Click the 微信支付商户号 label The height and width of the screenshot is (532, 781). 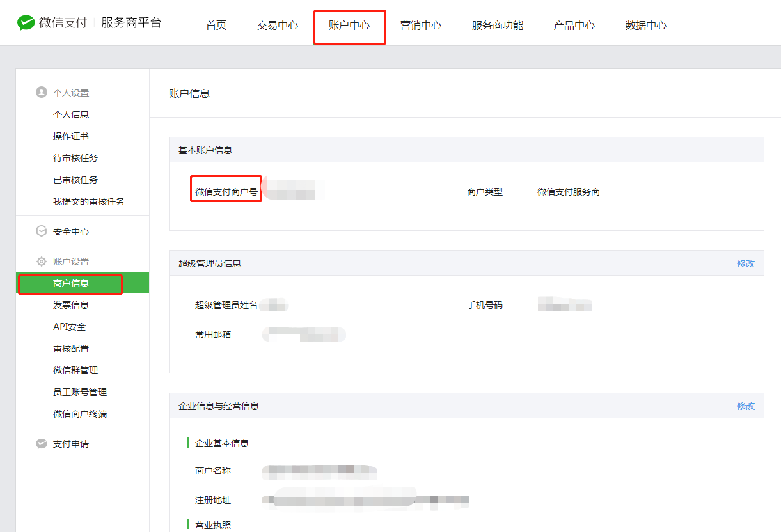coord(226,192)
